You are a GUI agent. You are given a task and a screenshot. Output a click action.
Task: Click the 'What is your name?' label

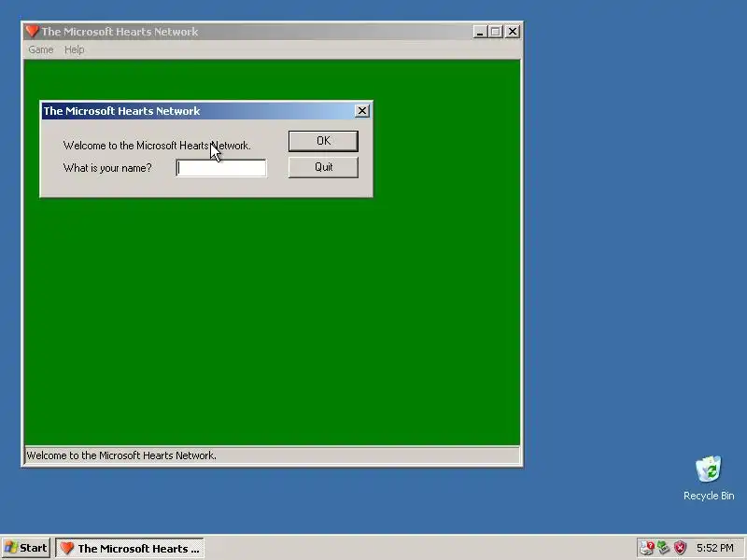click(107, 168)
